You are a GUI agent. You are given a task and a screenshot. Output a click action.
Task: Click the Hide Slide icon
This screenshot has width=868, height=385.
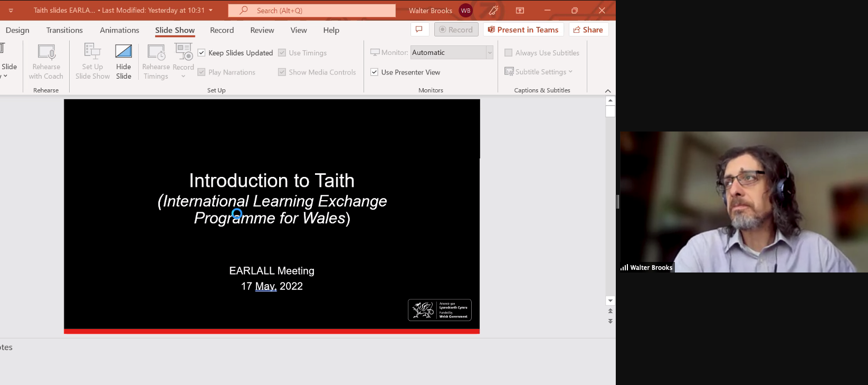(x=123, y=51)
